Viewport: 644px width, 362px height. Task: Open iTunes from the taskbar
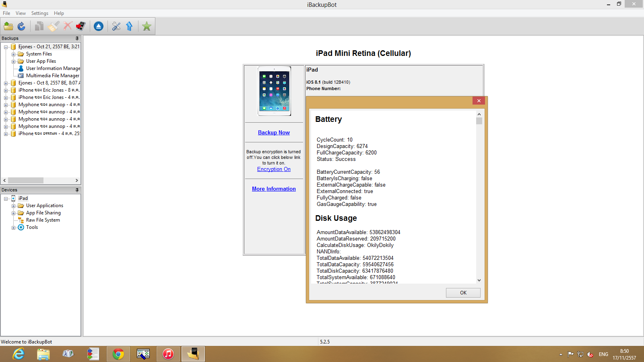pos(168,354)
